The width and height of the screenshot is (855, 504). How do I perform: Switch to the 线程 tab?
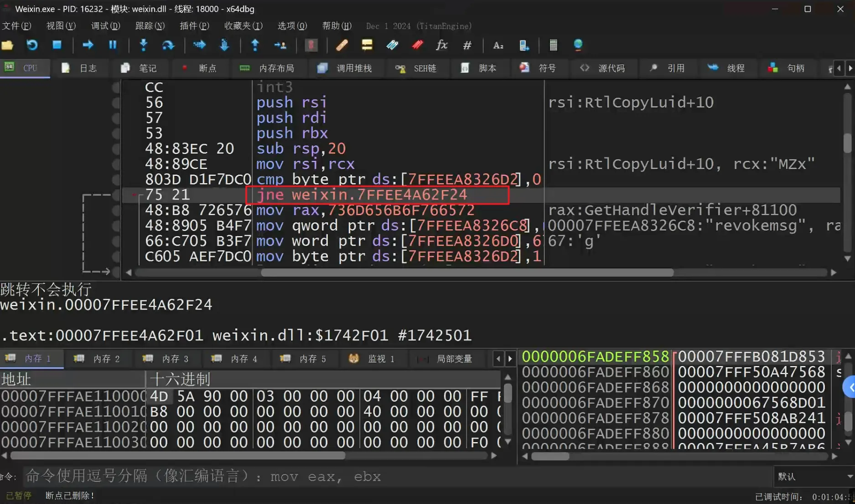[727, 68]
